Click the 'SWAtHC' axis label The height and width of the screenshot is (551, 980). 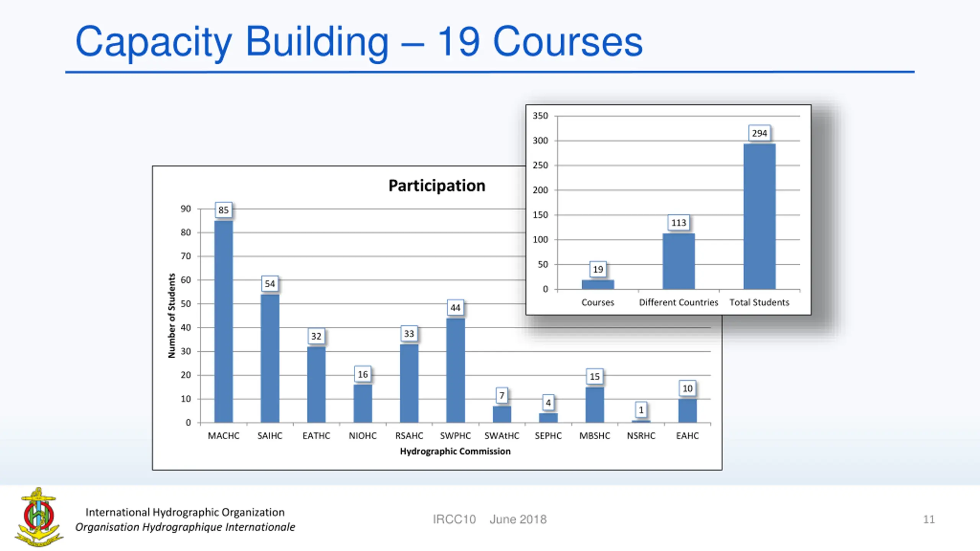[502, 436]
